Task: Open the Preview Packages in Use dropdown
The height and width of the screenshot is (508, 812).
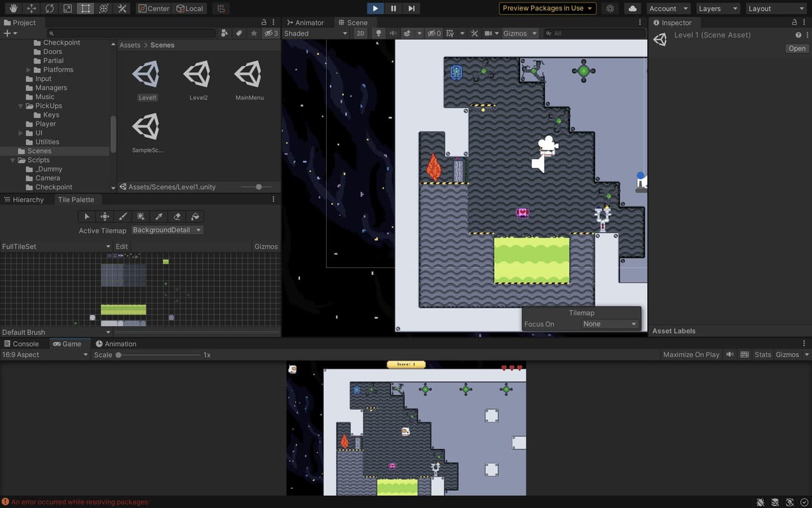Action: click(547, 8)
